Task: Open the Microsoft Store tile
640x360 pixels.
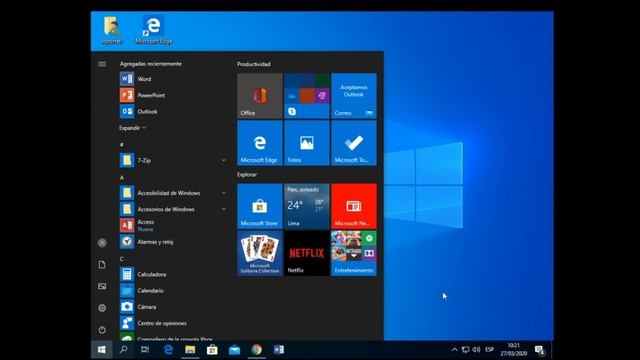Action: coord(260,206)
